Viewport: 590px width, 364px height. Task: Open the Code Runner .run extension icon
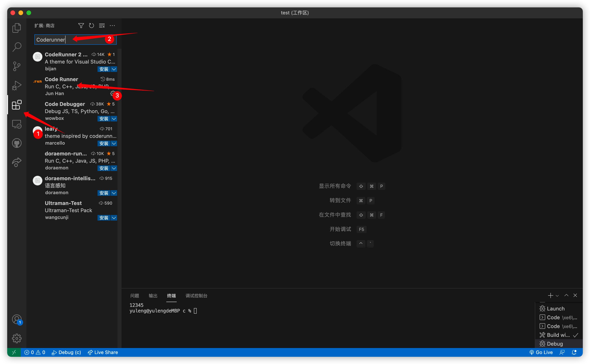(38, 81)
